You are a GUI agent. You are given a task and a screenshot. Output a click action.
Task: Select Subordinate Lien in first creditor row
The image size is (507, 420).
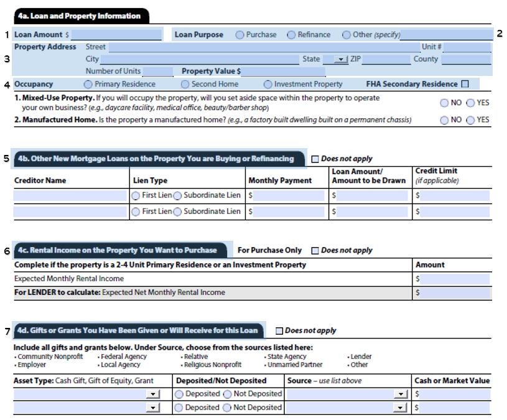point(177,195)
